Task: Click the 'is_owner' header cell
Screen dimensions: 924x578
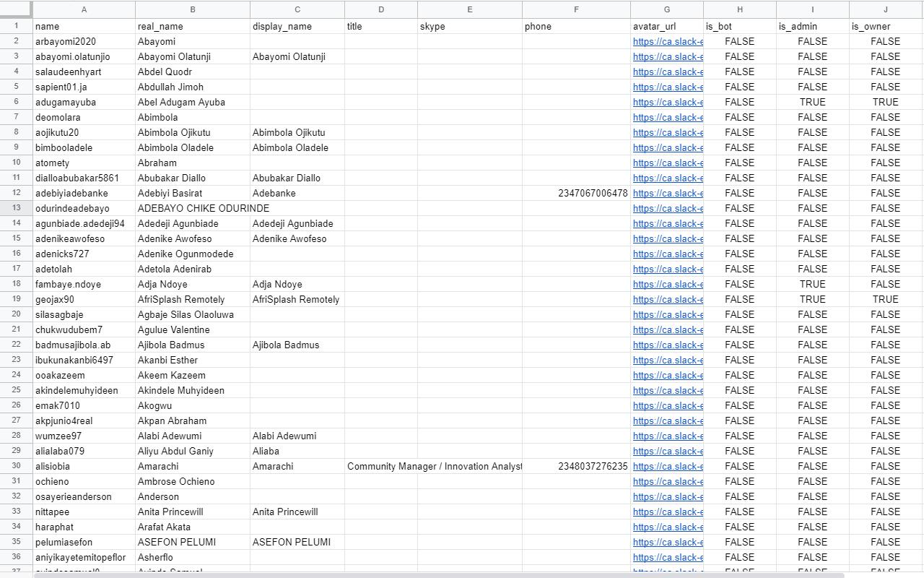Action: [886, 26]
